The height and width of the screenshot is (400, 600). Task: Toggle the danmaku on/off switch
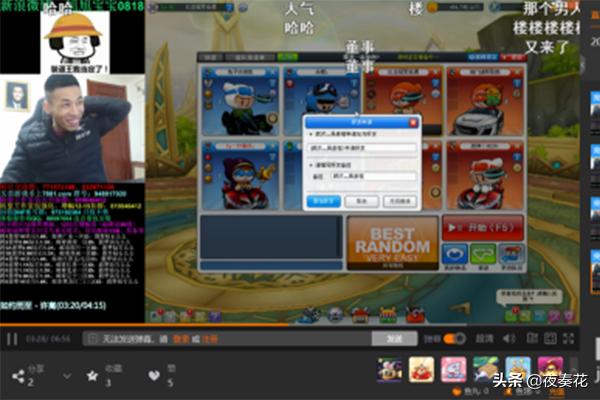[454, 339]
